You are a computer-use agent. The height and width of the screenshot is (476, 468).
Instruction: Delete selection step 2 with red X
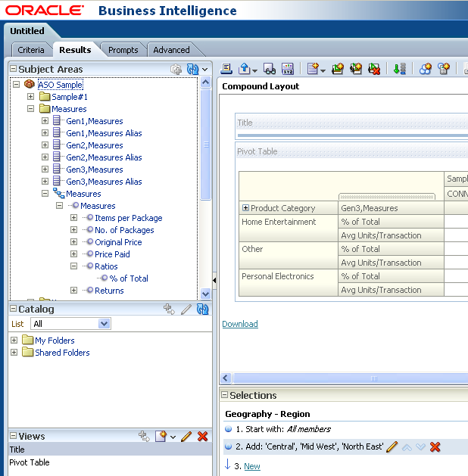point(435,446)
